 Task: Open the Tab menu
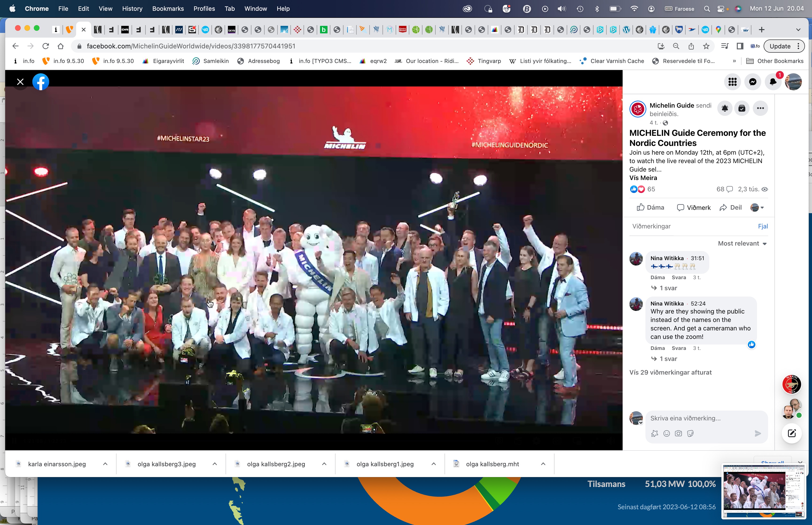pyautogui.click(x=230, y=8)
